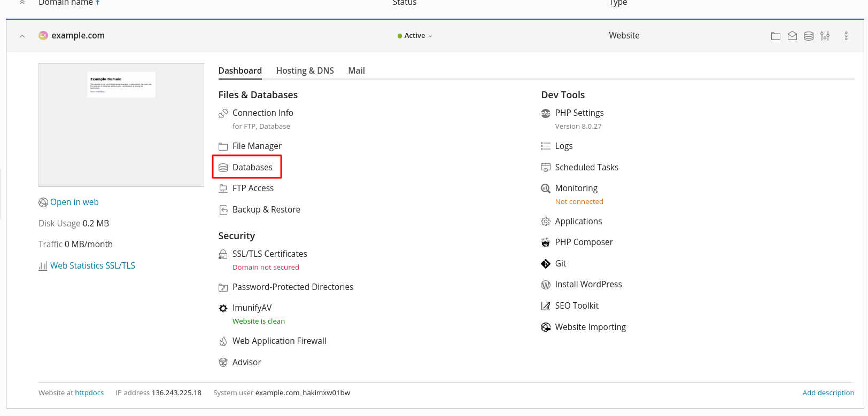Click the example.com website preview thumbnail
This screenshot has width=868, height=416.
tap(121, 125)
